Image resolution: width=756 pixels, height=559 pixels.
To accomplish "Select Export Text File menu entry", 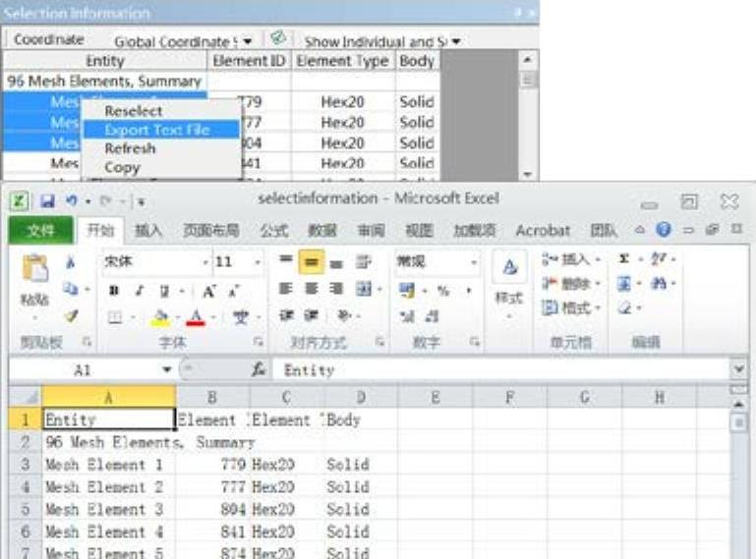I will click(161, 130).
